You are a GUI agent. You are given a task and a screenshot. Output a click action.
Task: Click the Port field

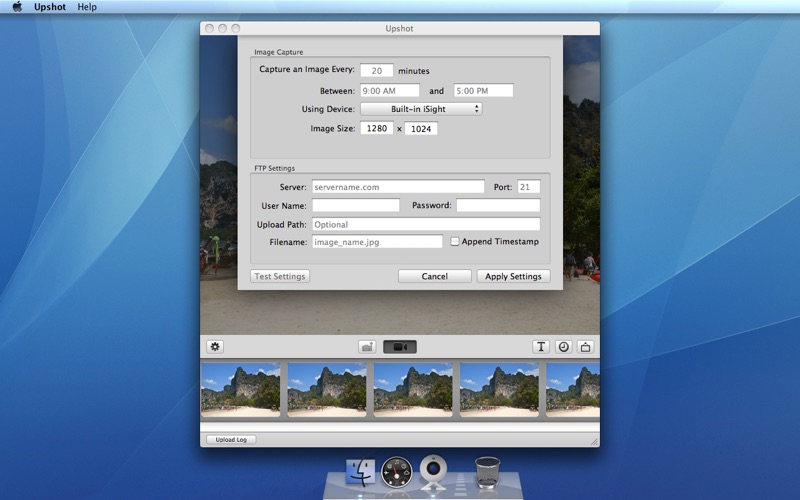pyautogui.click(x=529, y=187)
